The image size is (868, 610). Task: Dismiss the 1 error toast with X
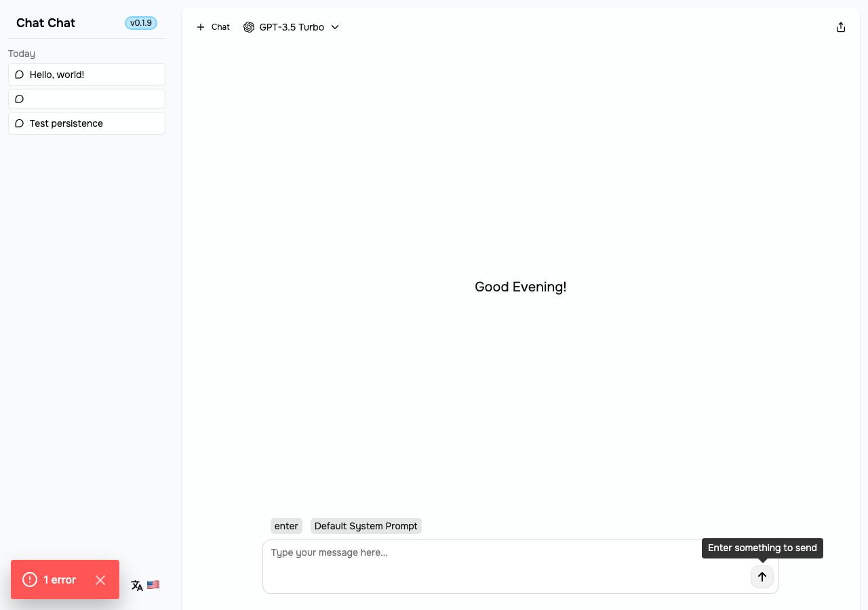pyautogui.click(x=100, y=579)
